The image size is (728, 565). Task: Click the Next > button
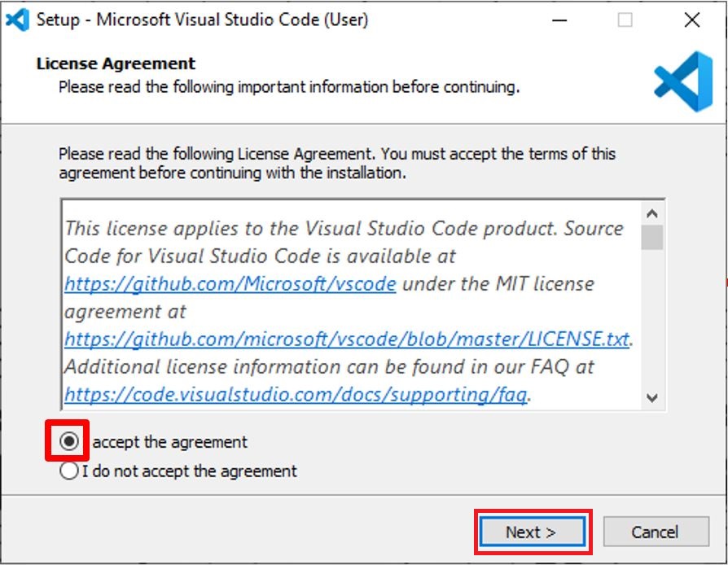tap(533, 532)
